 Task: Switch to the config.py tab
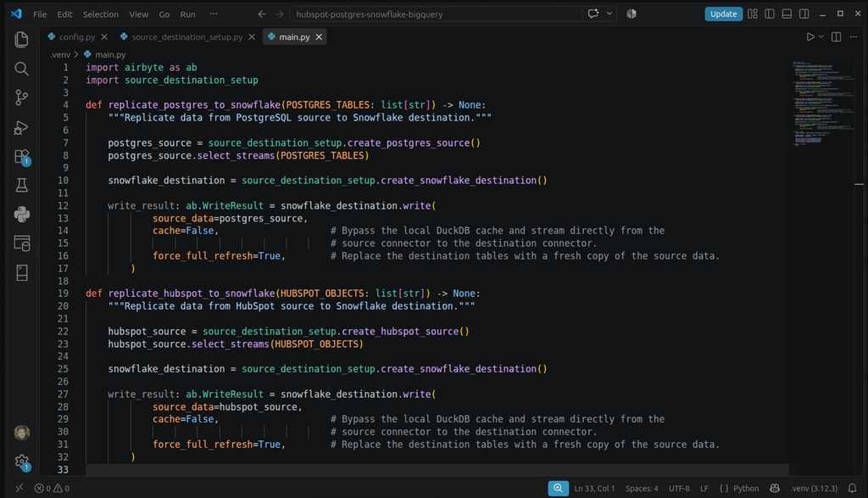point(77,36)
